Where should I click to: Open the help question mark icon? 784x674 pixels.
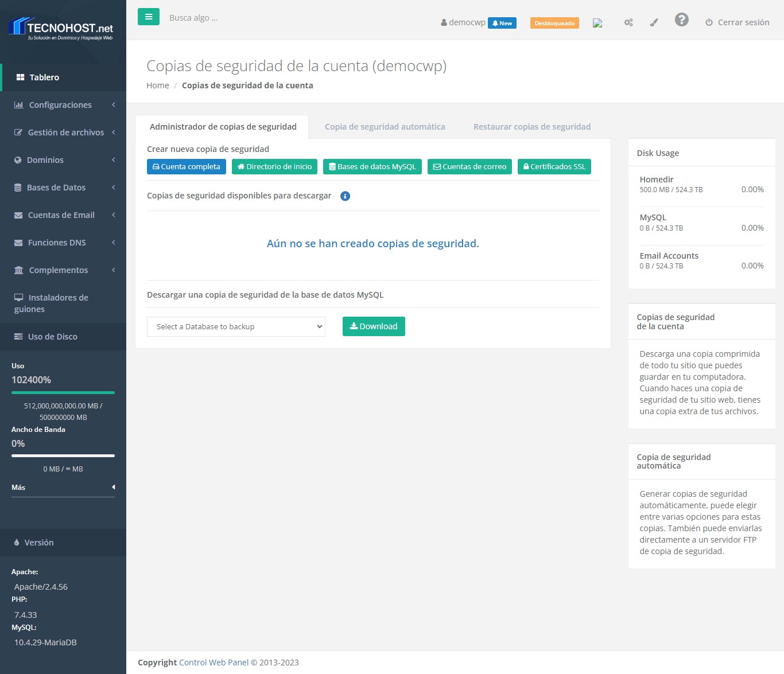[681, 20]
